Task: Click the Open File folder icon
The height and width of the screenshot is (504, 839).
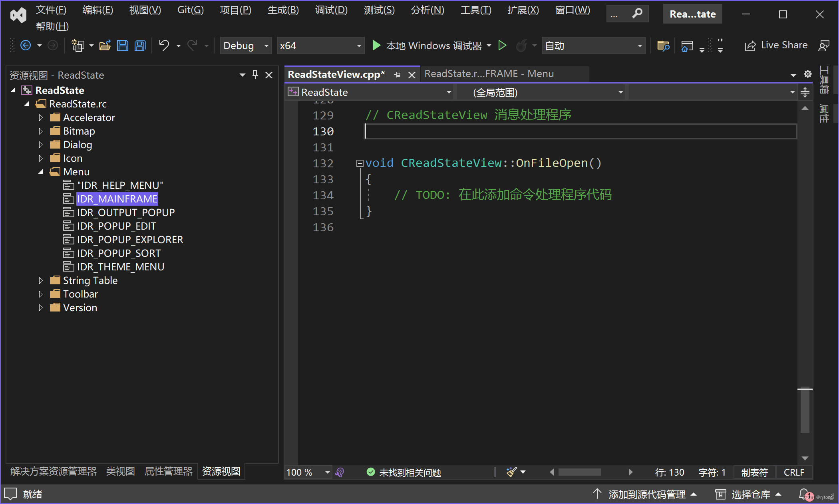Action: pyautogui.click(x=105, y=46)
